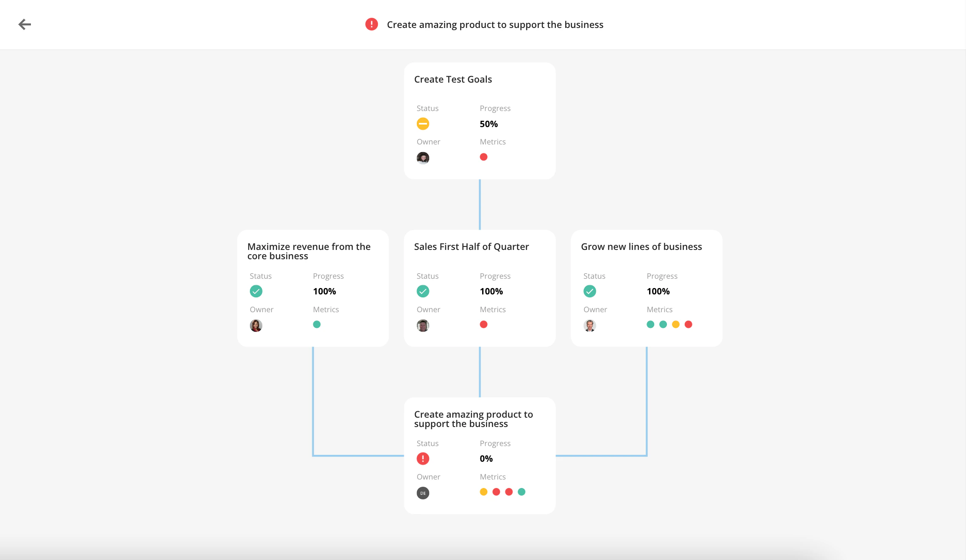Click green metric dot on Create amazing product card

click(522, 492)
